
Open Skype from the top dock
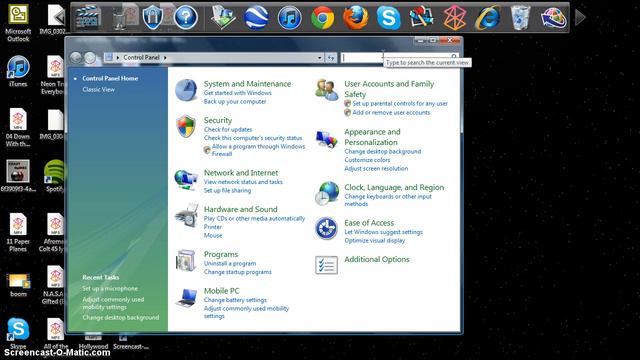388,18
